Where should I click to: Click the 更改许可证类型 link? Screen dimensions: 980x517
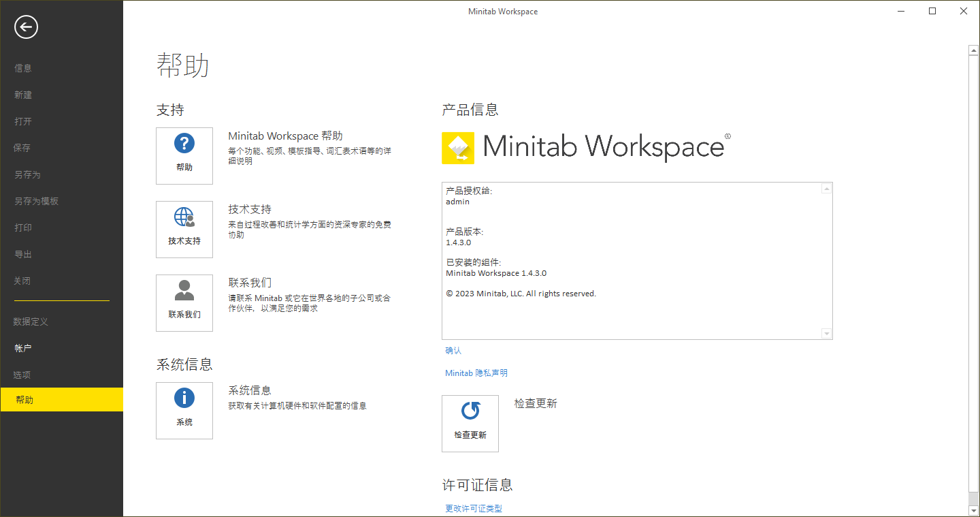point(474,508)
